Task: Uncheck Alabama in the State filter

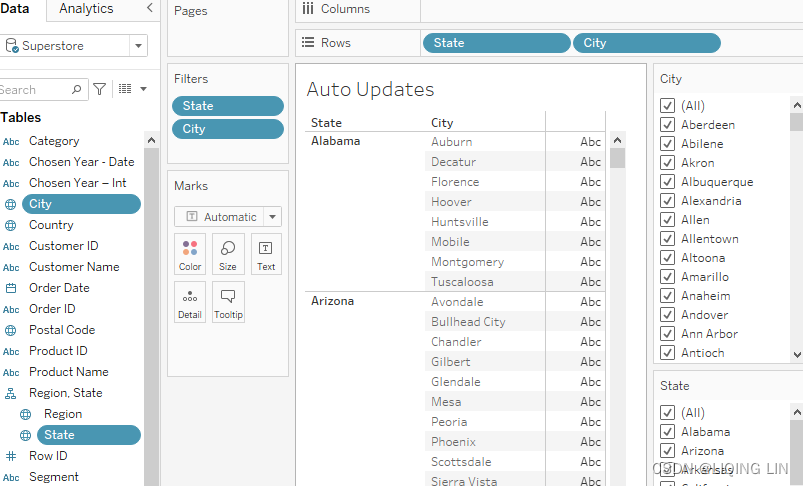Action: (667, 431)
